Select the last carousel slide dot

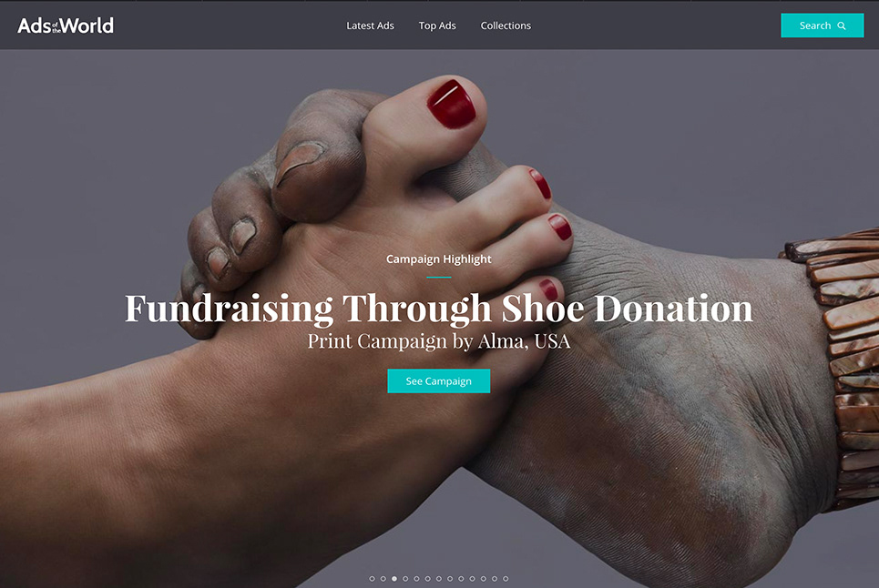click(x=506, y=579)
